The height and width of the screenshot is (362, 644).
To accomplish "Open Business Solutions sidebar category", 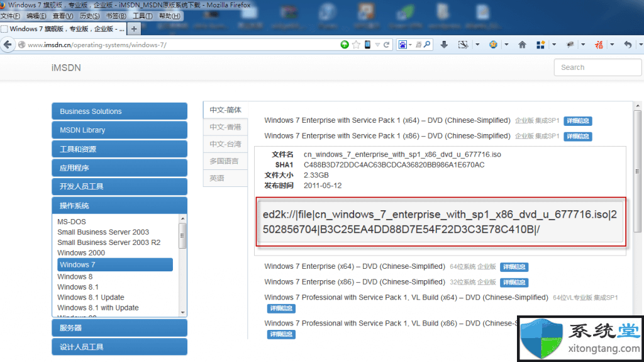I will click(x=119, y=111).
